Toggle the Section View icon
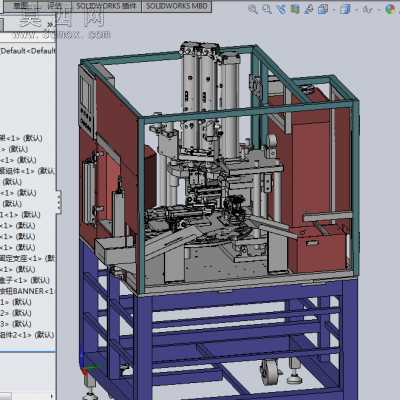Screen dimensions: 400x400 pos(295,9)
